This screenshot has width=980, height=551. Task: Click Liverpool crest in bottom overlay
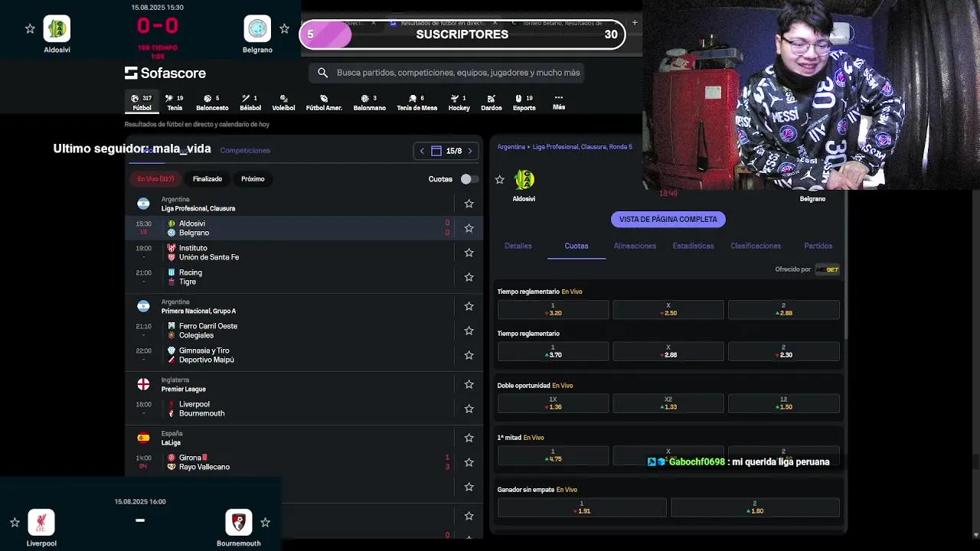pyautogui.click(x=41, y=522)
